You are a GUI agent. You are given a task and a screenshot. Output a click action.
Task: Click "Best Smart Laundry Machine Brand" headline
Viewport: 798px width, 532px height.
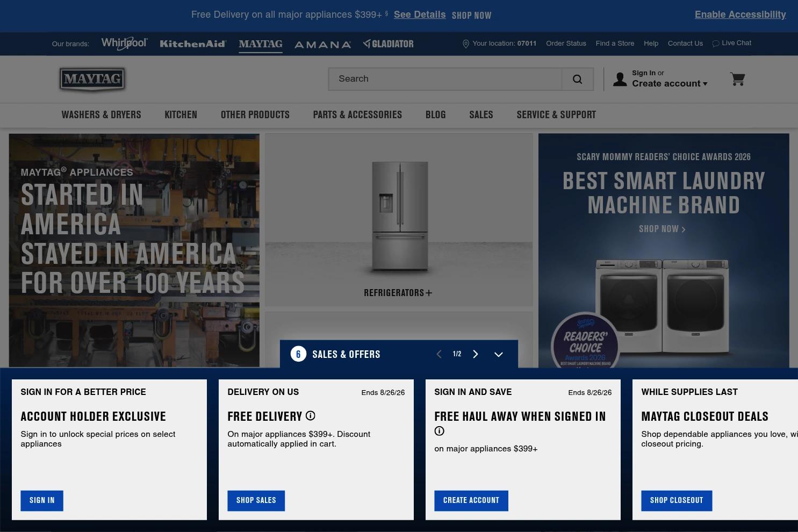pyautogui.click(x=664, y=193)
